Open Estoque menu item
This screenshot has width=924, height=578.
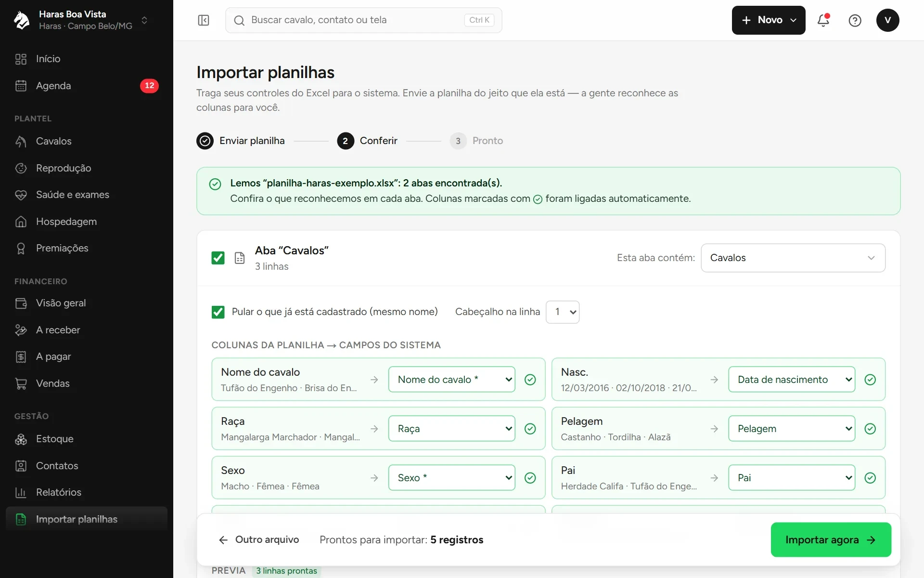click(x=87, y=439)
